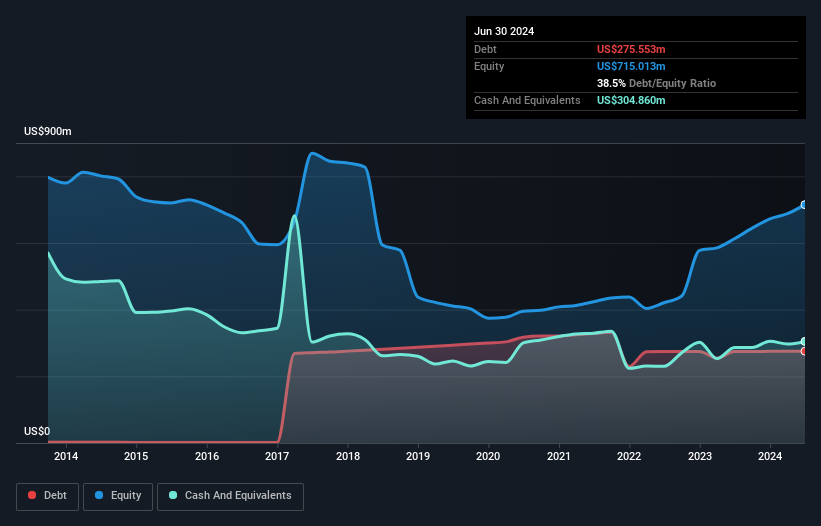Click the teal Cash endpoint marker

pyautogui.click(x=804, y=341)
